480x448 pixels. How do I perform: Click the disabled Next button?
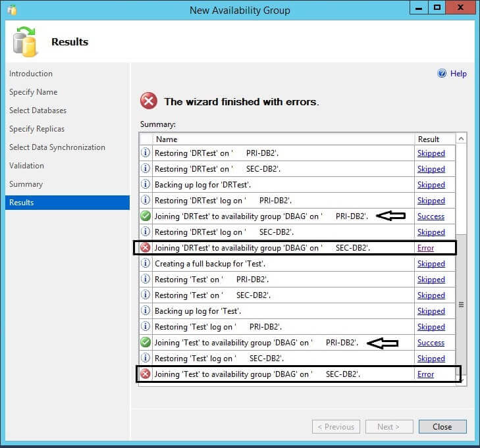(389, 426)
